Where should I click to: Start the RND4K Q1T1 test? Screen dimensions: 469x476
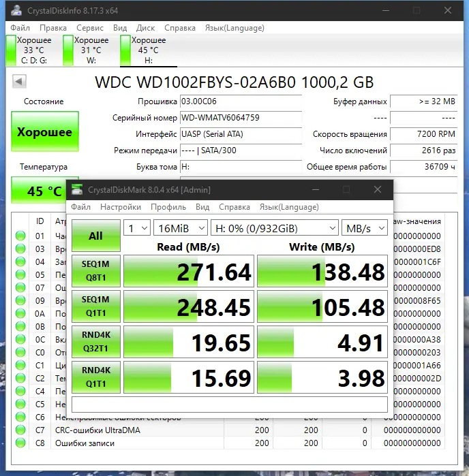pos(96,377)
